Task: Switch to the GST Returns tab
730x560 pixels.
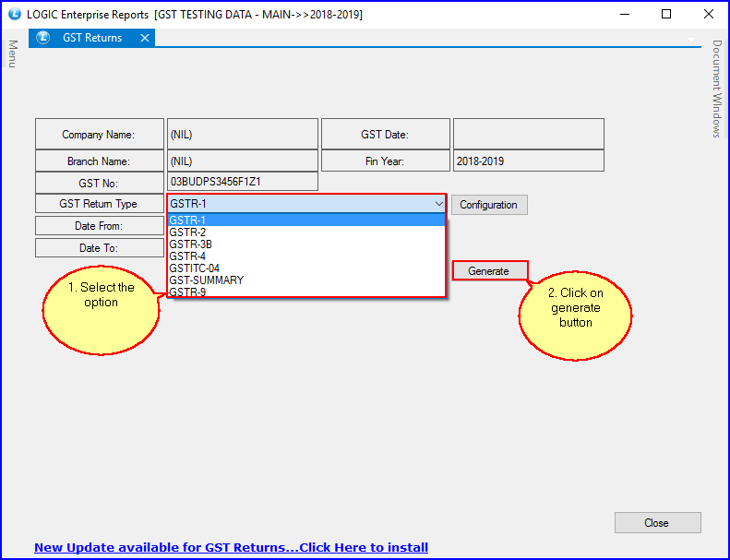Action: 92,38
